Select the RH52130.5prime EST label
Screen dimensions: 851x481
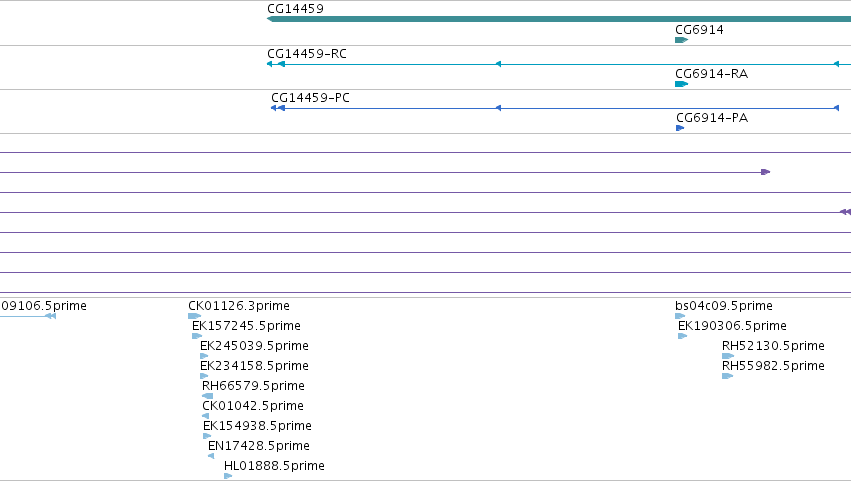pos(773,346)
